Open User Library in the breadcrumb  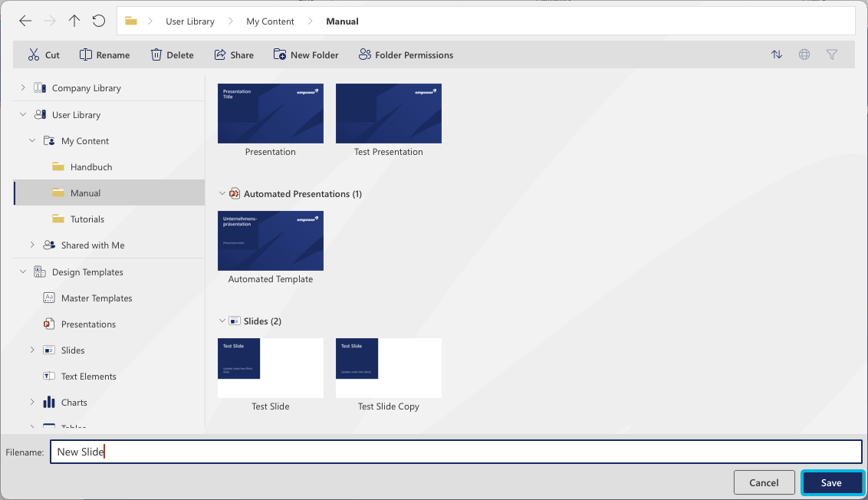(x=190, y=21)
